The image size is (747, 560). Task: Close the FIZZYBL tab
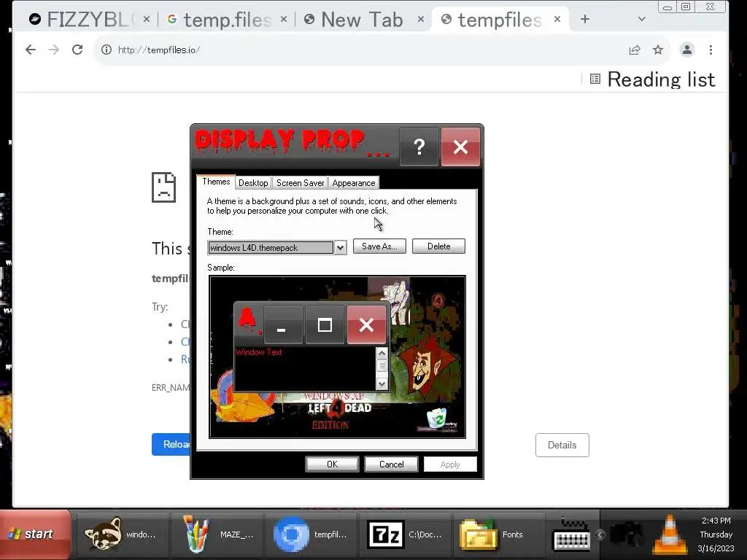pyautogui.click(x=147, y=19)
